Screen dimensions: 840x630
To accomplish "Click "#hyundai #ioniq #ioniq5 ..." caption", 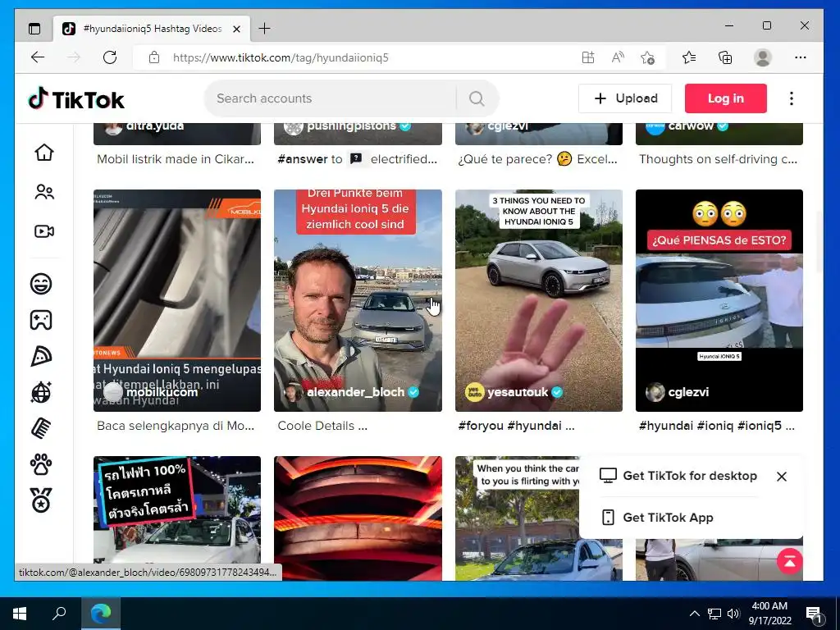I will coord(717,426).
